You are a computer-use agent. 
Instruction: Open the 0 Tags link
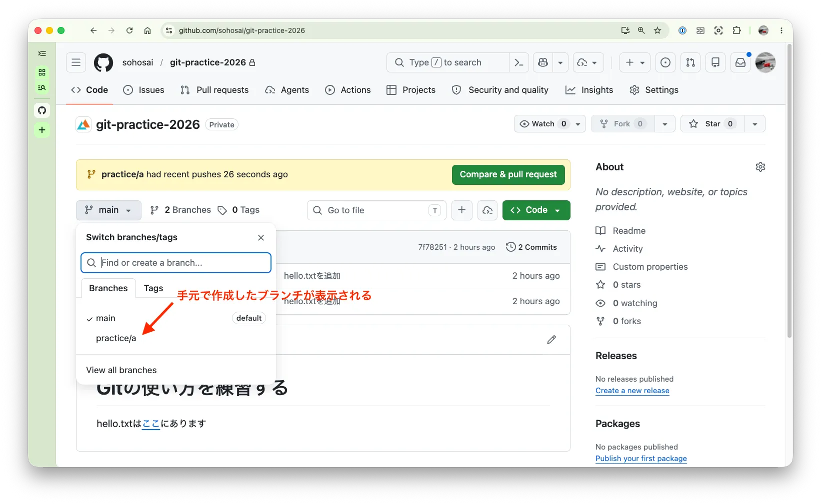click(238, 210)
